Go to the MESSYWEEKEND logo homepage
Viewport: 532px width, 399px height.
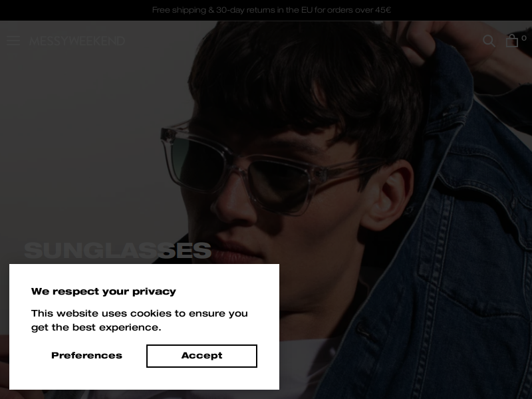tap(77, 41)
